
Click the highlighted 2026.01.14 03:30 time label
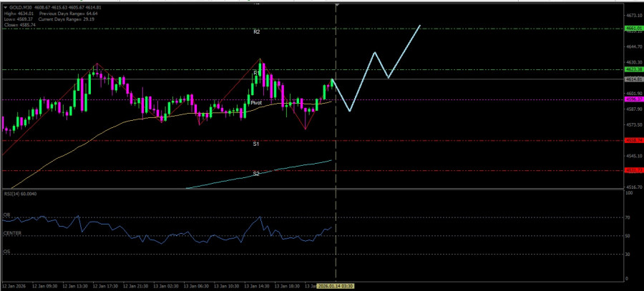(336, 285)
